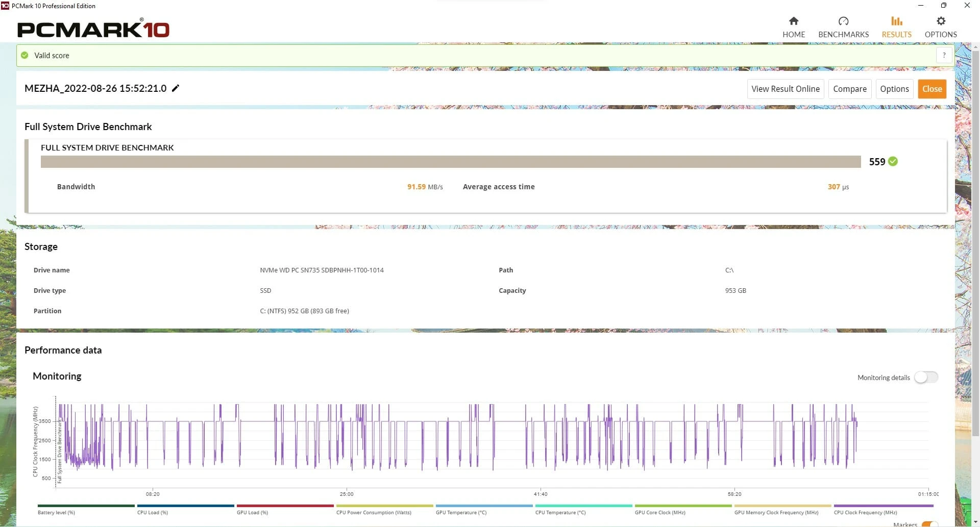This screenshot has height=527, width=980.
Task: Click the green Valid score check icon
Action: (x=24, y=55)
